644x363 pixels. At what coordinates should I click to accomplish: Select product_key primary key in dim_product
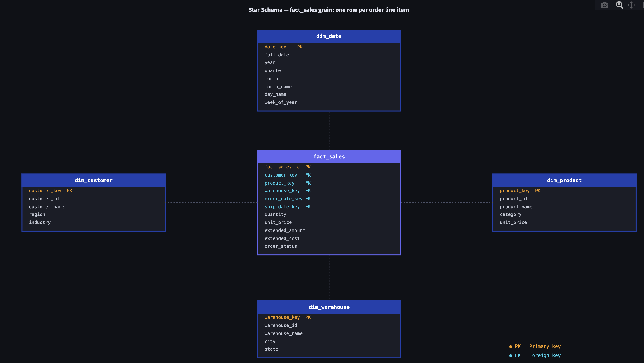pos(515,191)
